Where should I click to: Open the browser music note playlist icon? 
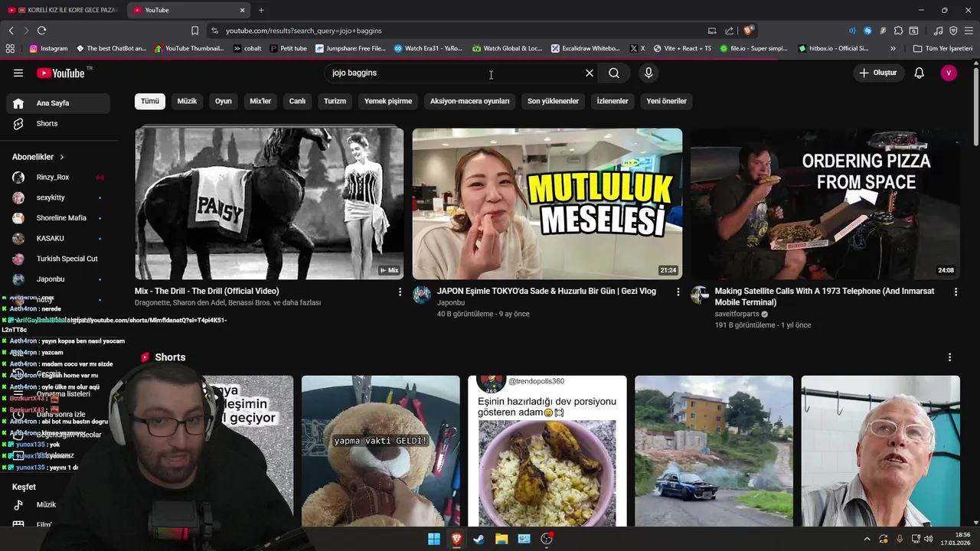point(939,31)
